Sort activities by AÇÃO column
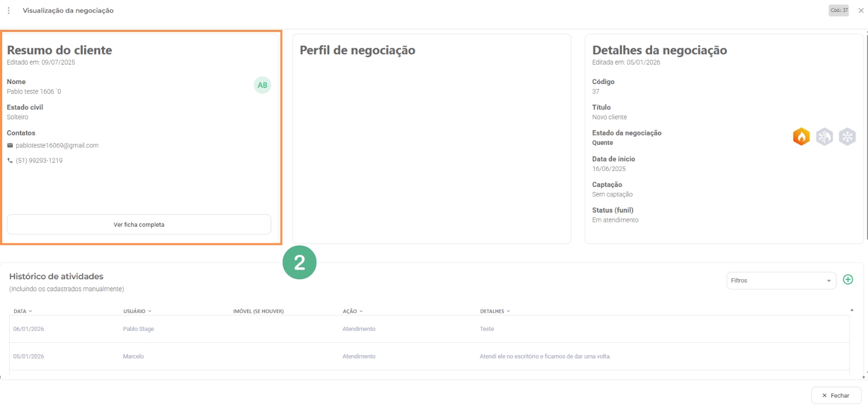868x410 pixels. coord(353,311)
